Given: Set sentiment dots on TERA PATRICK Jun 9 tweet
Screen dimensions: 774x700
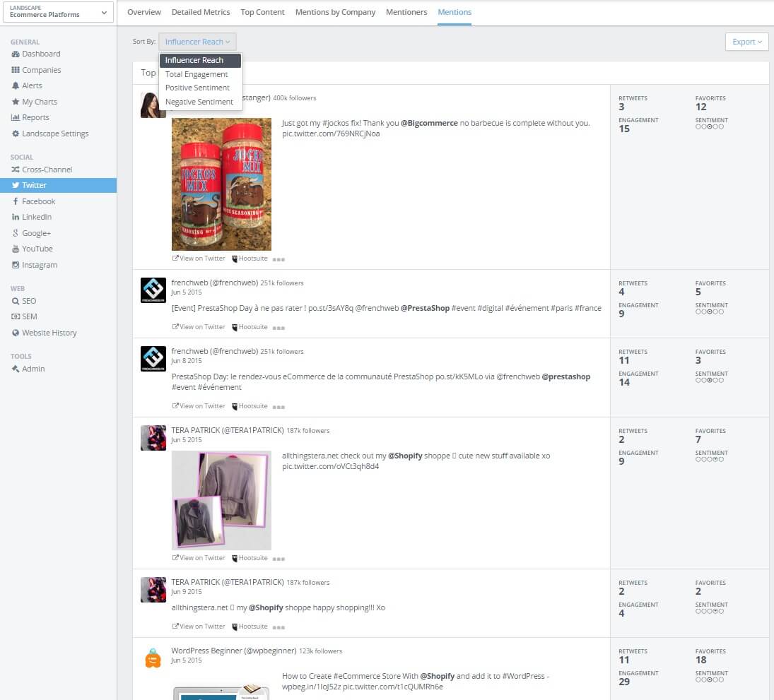Looking at the screenshot, I should 710,611.
